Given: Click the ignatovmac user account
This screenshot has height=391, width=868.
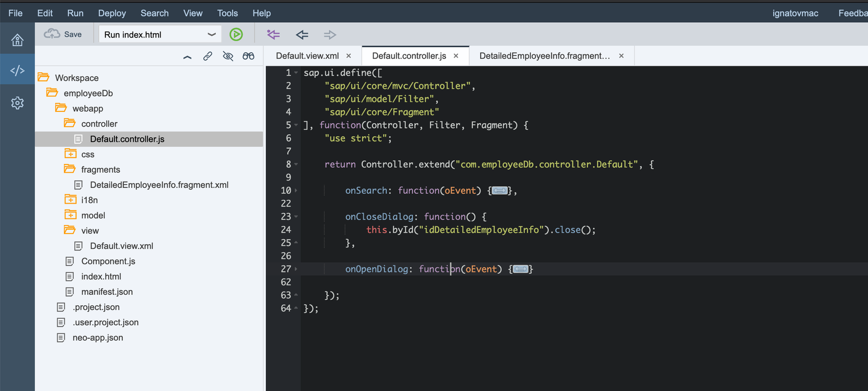Looking at the screenshot, I should pos(795,13).
